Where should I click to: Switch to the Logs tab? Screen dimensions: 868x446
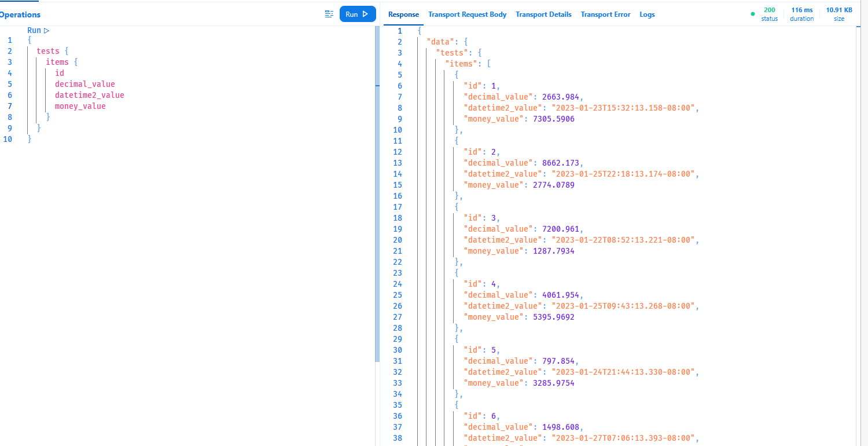[647, 14]
